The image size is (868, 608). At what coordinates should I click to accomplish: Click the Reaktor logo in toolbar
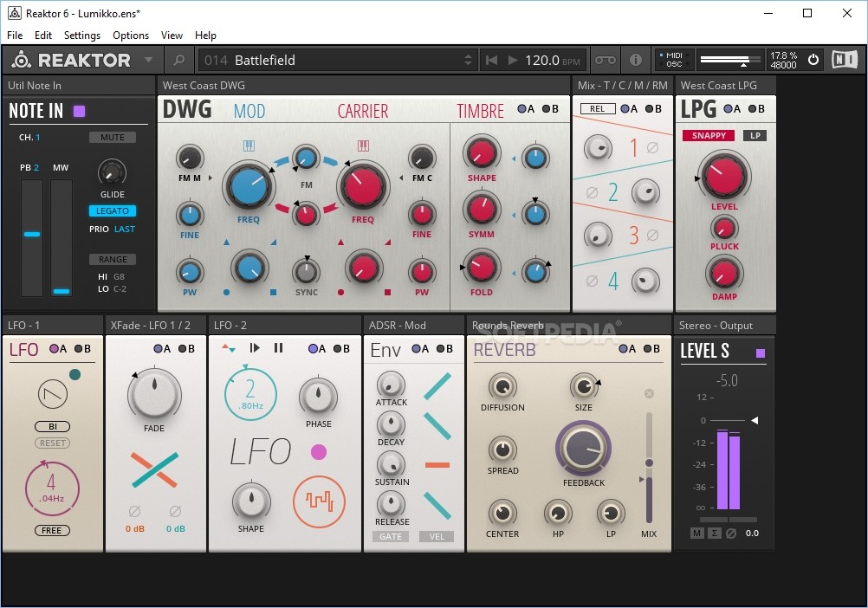(71, 60)
